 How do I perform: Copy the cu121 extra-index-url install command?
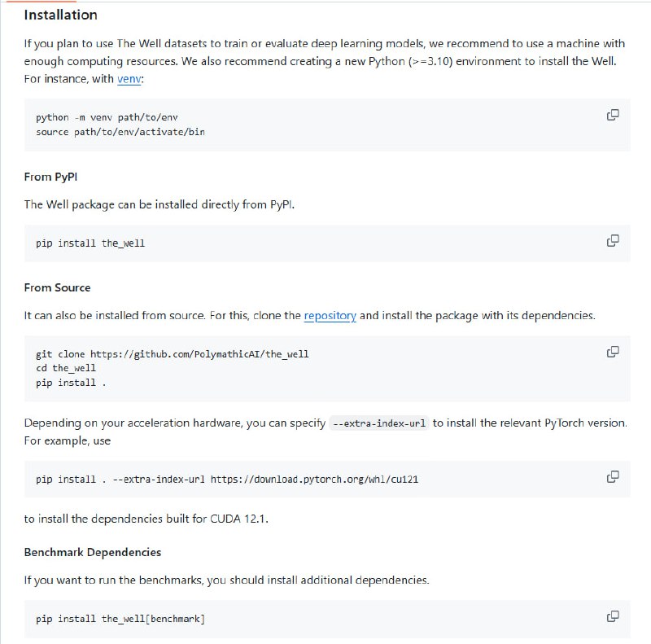613,476
